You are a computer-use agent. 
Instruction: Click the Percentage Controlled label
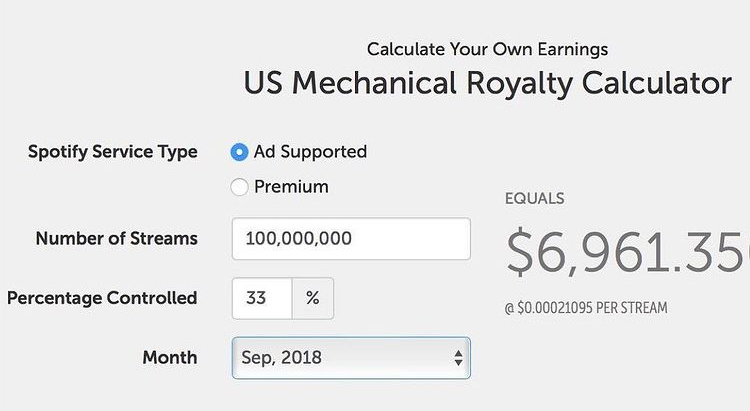(x=102, y=298)
